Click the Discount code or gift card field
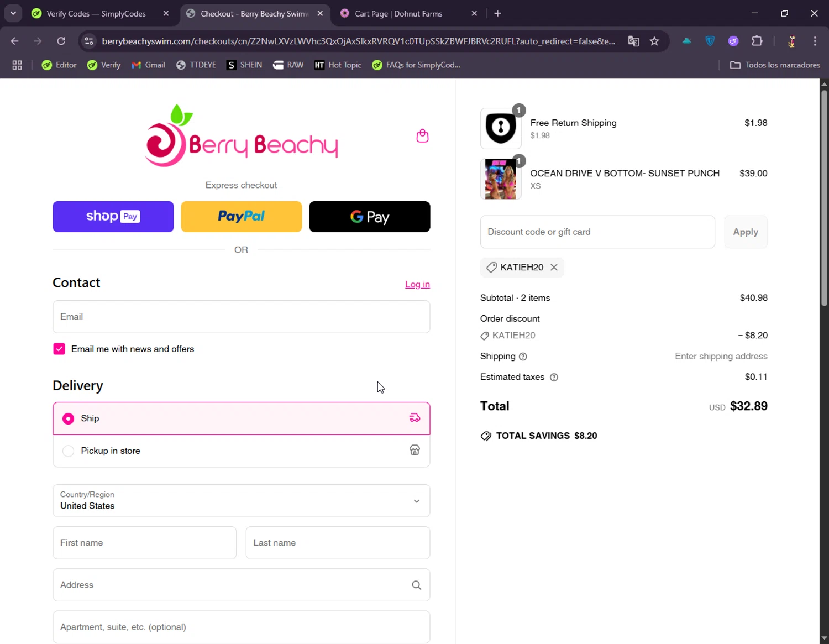The image size is (829, 644). coord(597,232)
